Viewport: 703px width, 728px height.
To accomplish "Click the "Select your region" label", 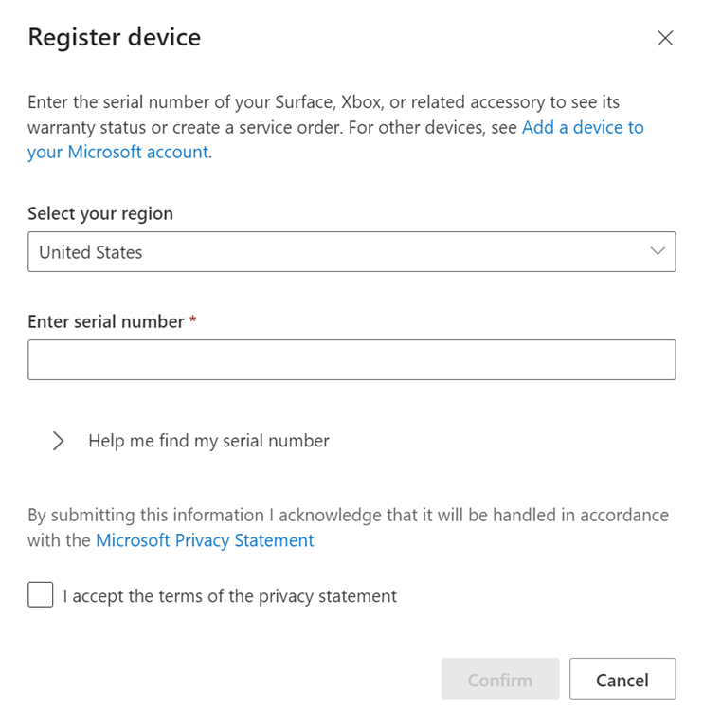I will click(x=100, y=213).
